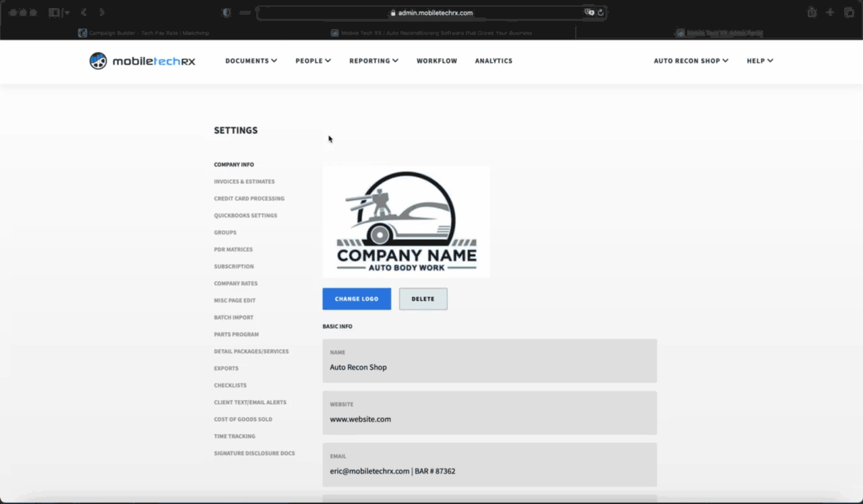863x504 pixels.
Task: Open Signature Disclosure Docs settings
Action: [x=254, y=453]
